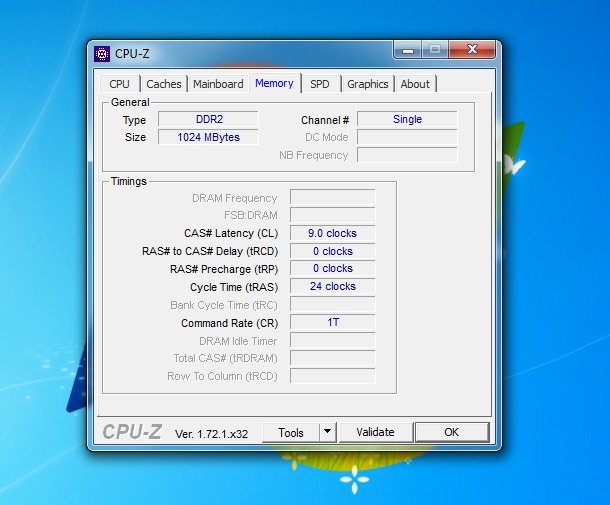Open the Graphics tab
This screenshot has height=505, width=610.
click(368, 84)
